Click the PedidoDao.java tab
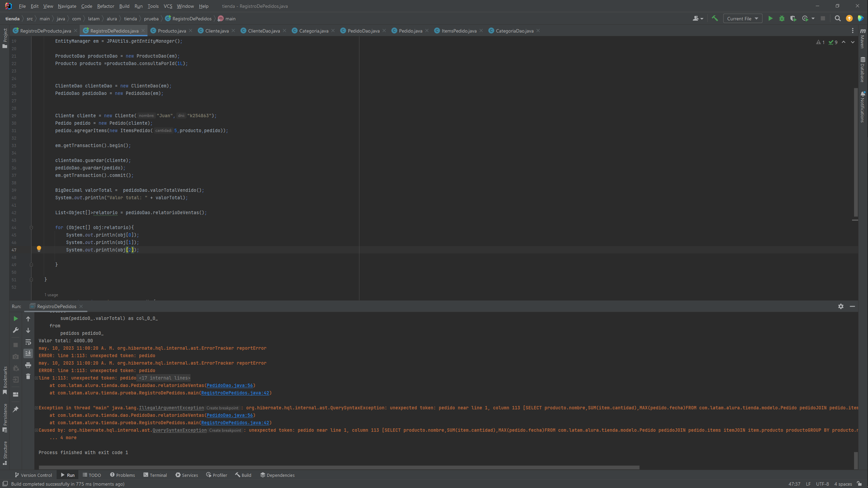Image resolution: width=868 pixels, height=488 pixels. [x=364, y=30]
